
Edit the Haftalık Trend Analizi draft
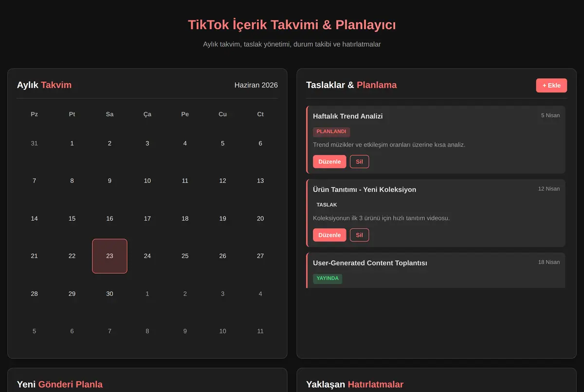point(329,161)
